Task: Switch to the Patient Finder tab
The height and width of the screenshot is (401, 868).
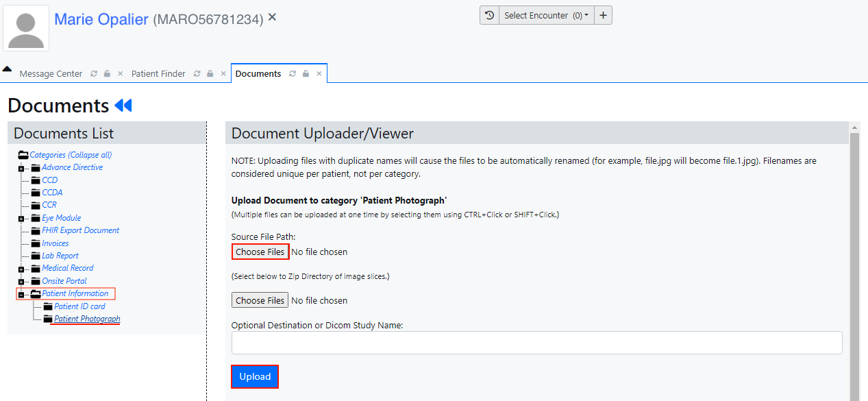Action: pyautogui.click(x=158, y=74)
